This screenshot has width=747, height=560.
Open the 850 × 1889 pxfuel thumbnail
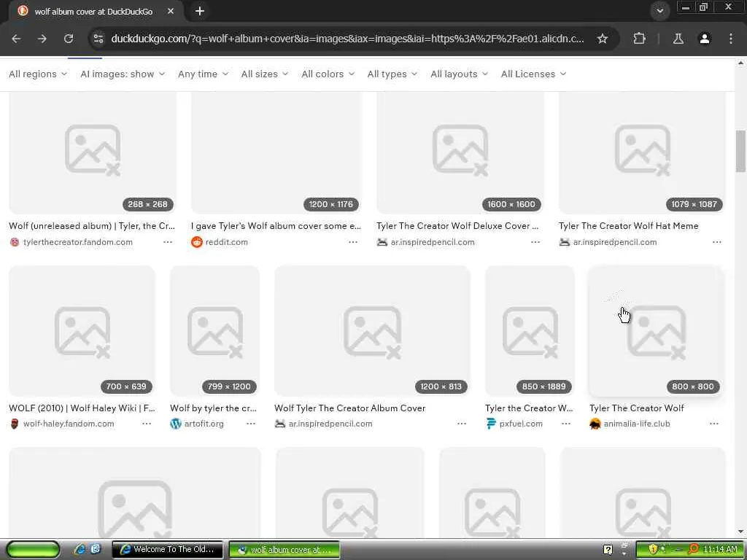(530, 331)
